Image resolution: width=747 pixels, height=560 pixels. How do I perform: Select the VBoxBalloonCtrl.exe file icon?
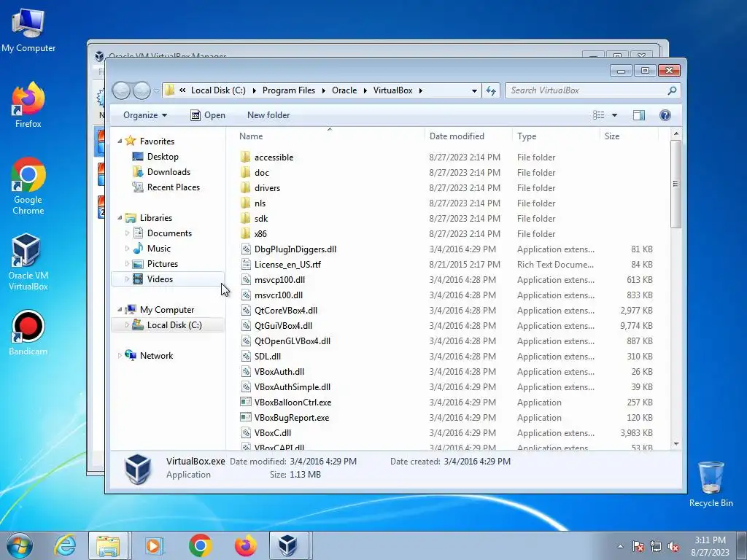pyautogui.click(x=245, y=402)
